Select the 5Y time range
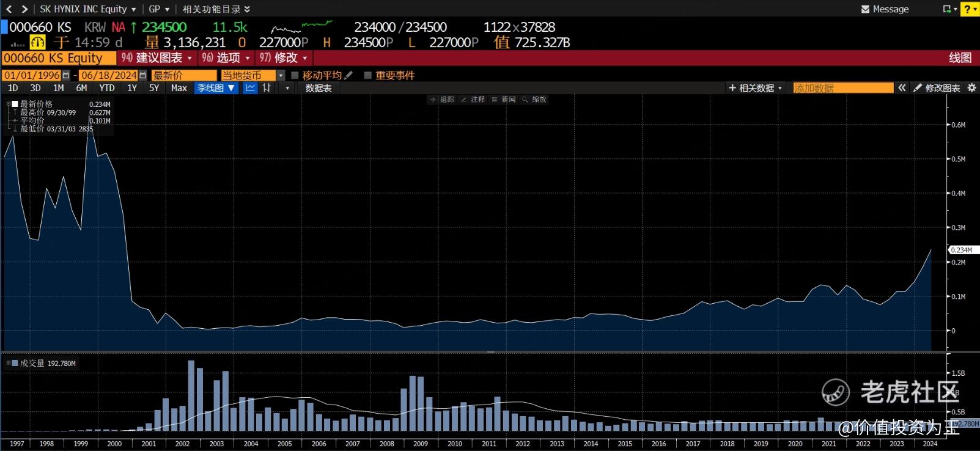 pyautogui.click(x=154, y=88)
